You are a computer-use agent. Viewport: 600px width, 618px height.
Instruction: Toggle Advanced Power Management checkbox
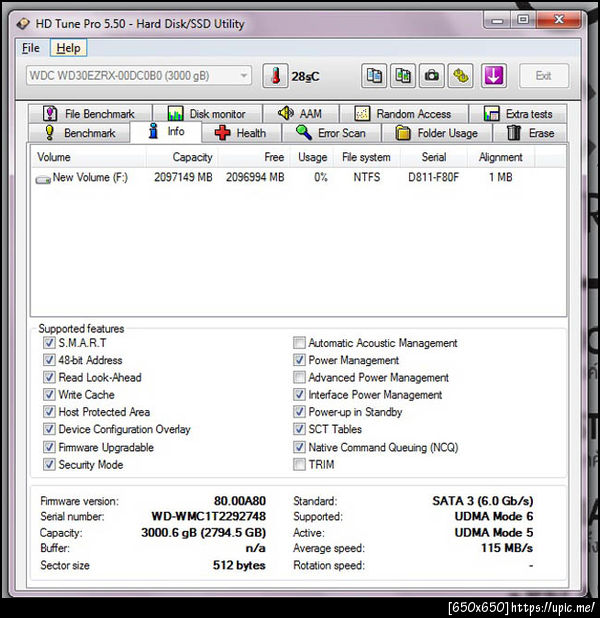[x=299, y=377]
